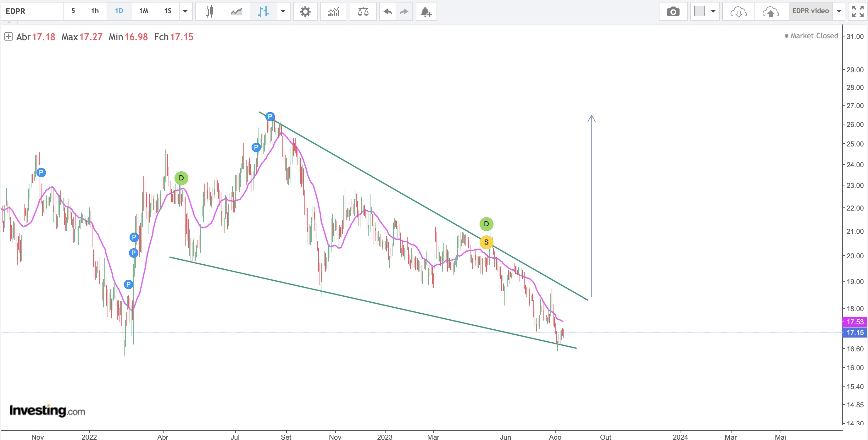This screenshot has height=440, width=868.
Task: Select the bar chart style icon
Action: pos(263,11)
